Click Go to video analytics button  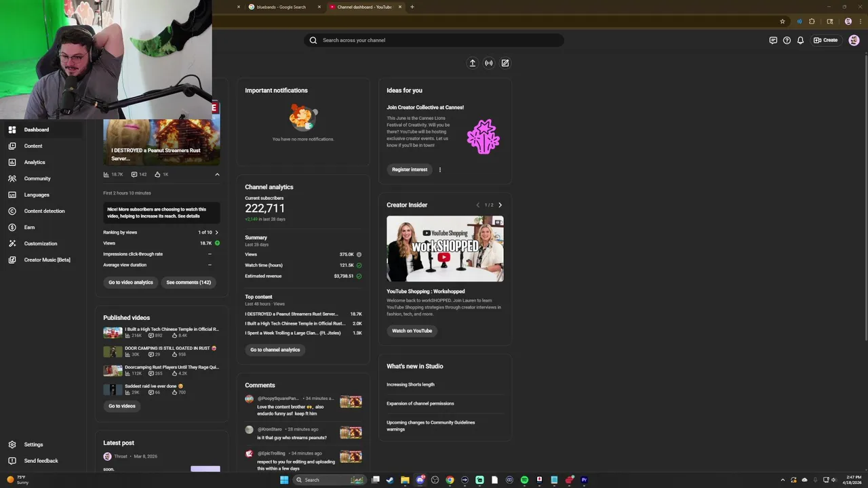click(x=131, y=282)
